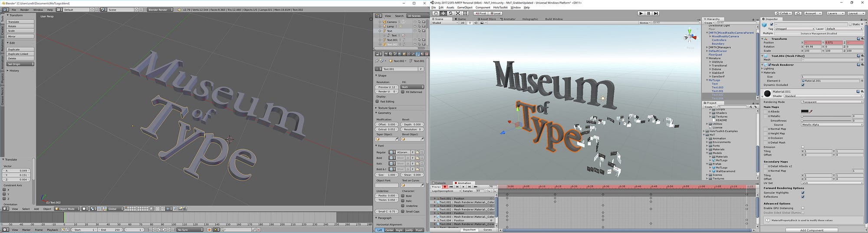Click Blender Mirror button
Screen dimensions: 868x233
click(20, 36)
